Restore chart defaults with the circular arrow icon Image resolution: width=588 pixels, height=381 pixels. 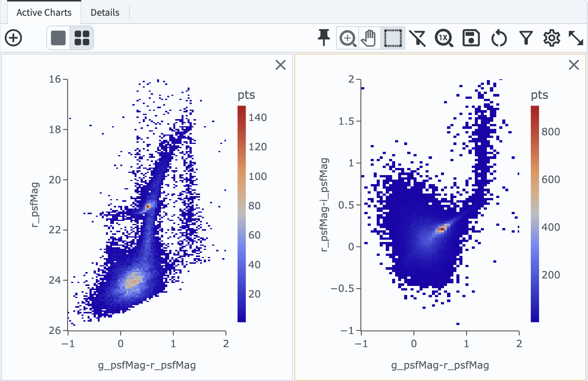(499, 38)
